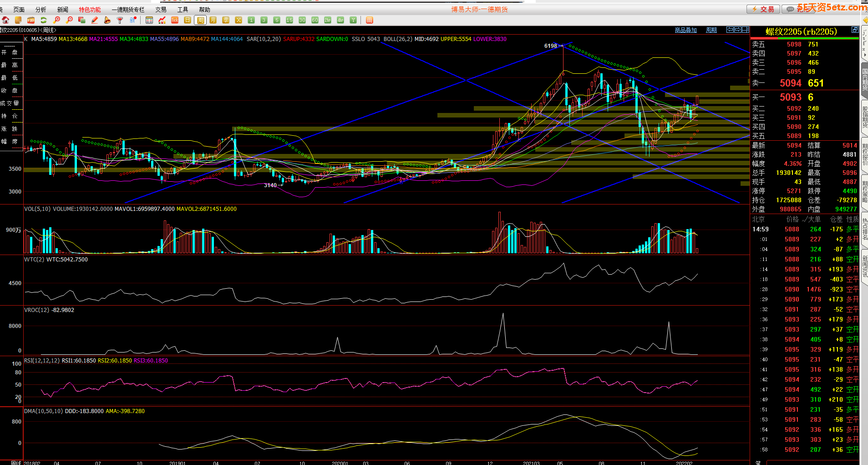The height and width of the screenshot is (465, 868).
Task: Click the red-green buy/sell ratio bar
Action: (x=804, y=38)
